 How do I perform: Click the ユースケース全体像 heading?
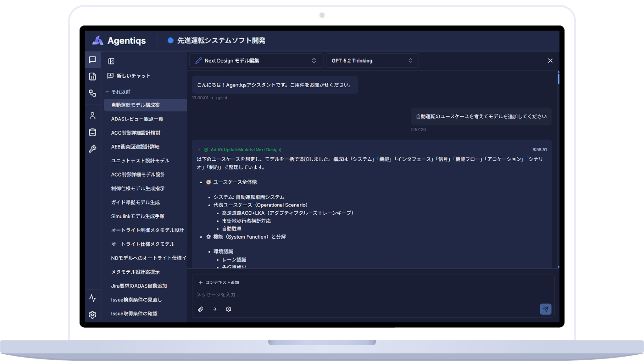click(235, 182)
